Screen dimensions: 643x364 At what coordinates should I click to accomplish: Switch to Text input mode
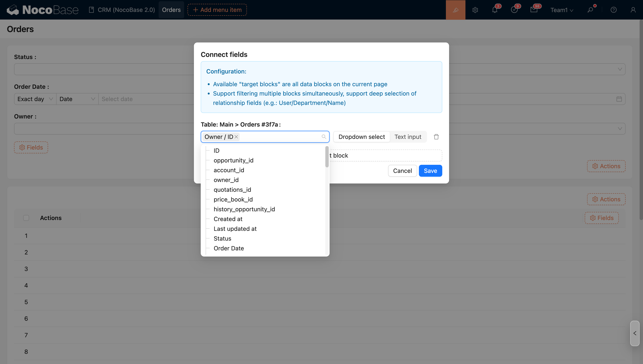click(x=408, y=137)
